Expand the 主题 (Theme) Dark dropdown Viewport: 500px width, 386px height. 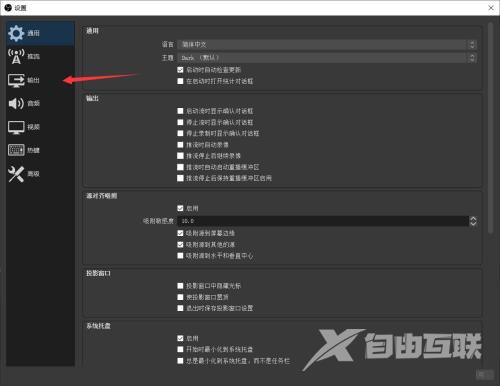point(327,58)
